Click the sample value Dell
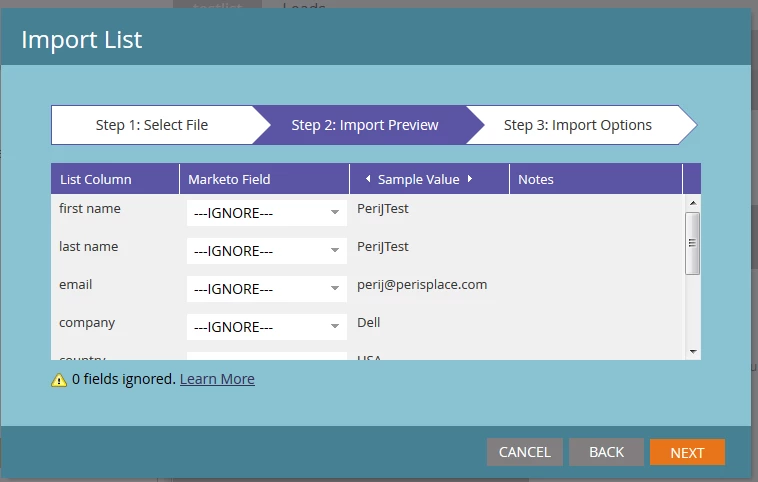Viewport: 758px width, 482px height. coord(368,322)
